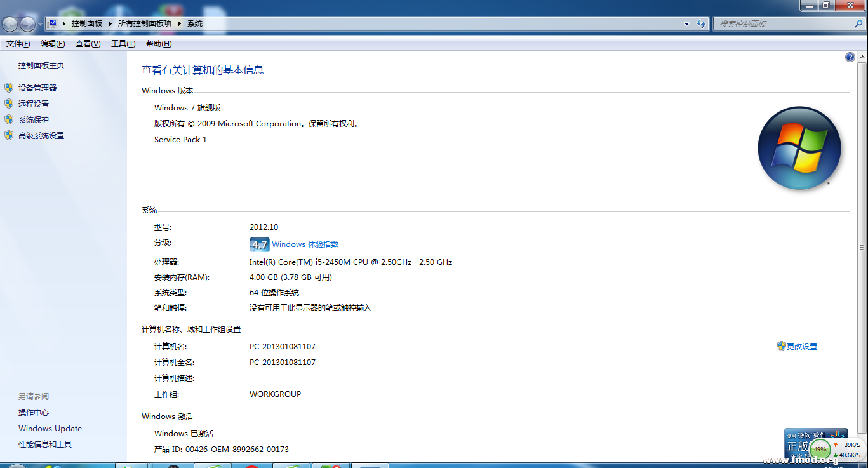Open 高级系统设置 in the left sidebar

click(x=41, y=135)
